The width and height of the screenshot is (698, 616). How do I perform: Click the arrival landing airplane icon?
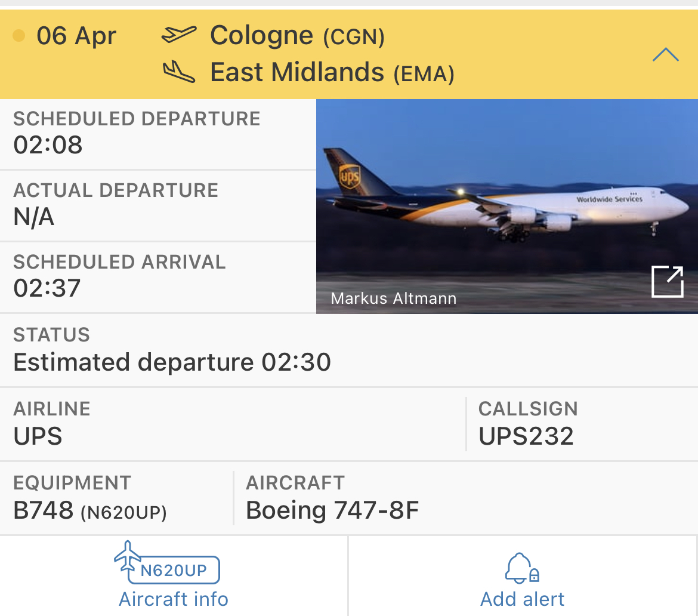click(178, 72)
